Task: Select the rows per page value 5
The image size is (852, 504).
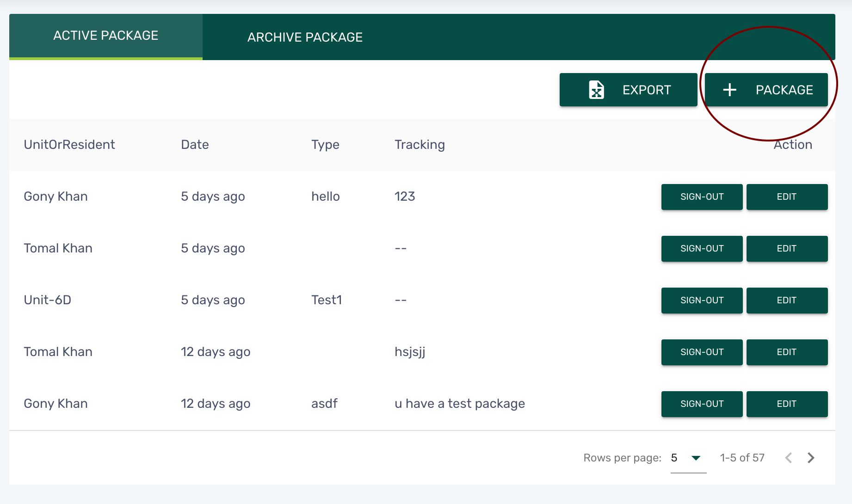Action: click(x=674, y=458)
